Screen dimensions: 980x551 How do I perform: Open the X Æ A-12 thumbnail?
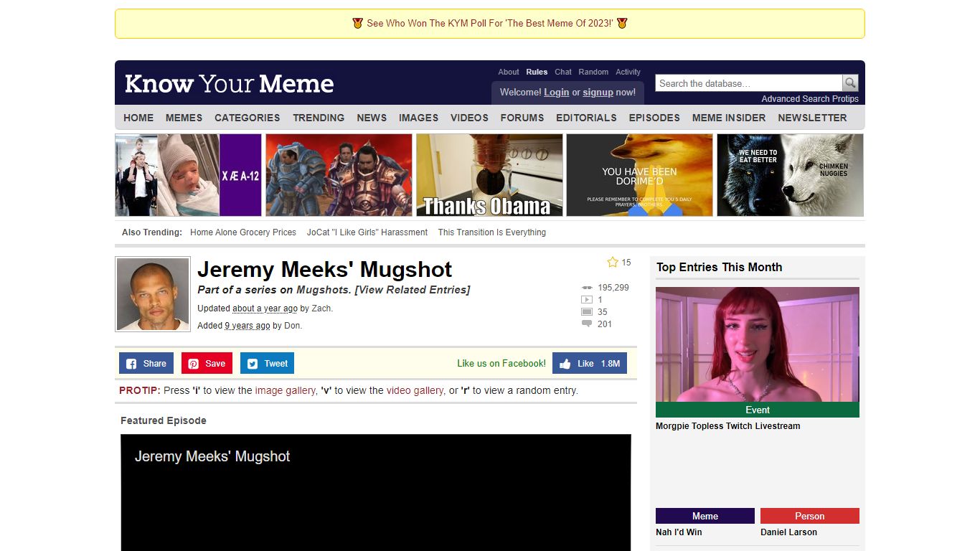click(x=189, y=175)
